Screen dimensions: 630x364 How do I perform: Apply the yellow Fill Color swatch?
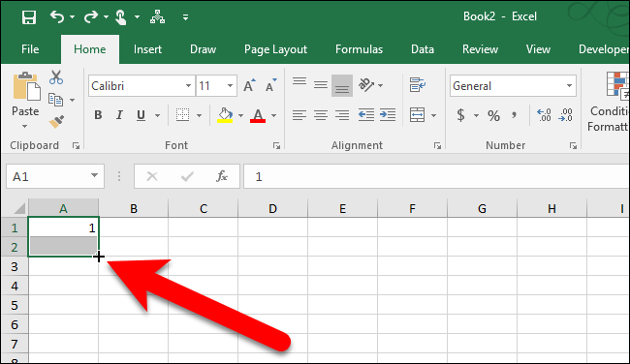pos(225,115)
